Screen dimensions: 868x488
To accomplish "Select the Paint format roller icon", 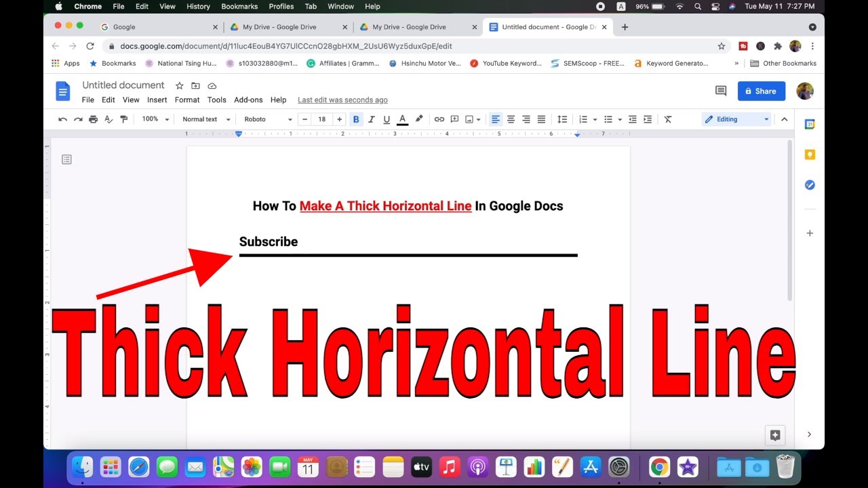I will [123, 119].
